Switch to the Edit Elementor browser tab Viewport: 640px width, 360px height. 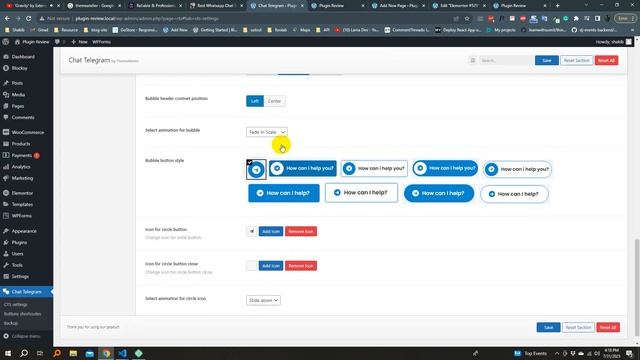(459, 6)
